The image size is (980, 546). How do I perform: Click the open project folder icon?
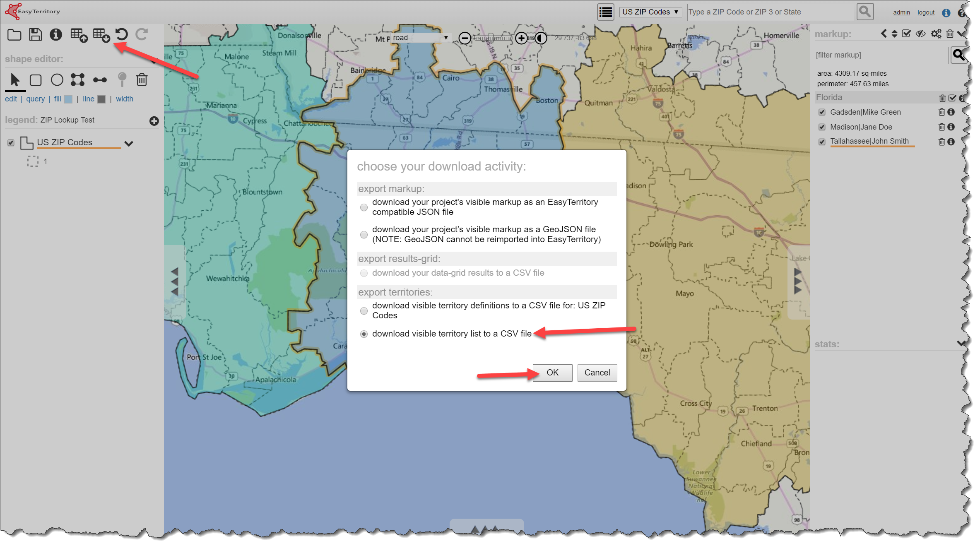14,35
